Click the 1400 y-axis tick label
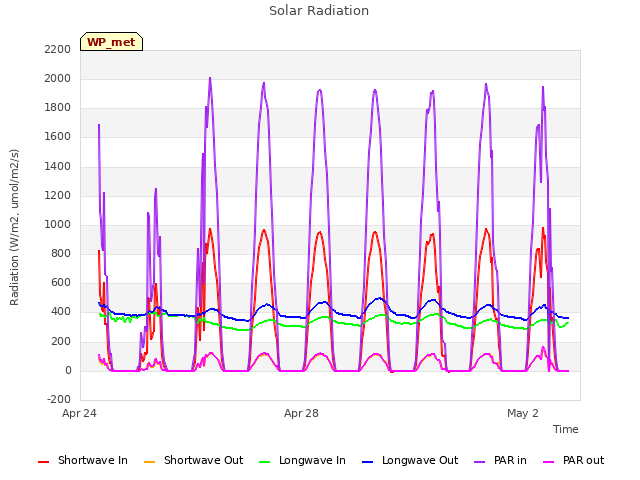The width and height of the screenshot is (640, 480). tap(58, 166)
